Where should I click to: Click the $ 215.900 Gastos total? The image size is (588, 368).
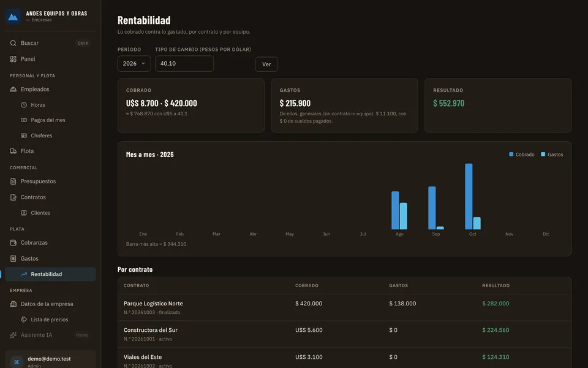tap(295, 103)
